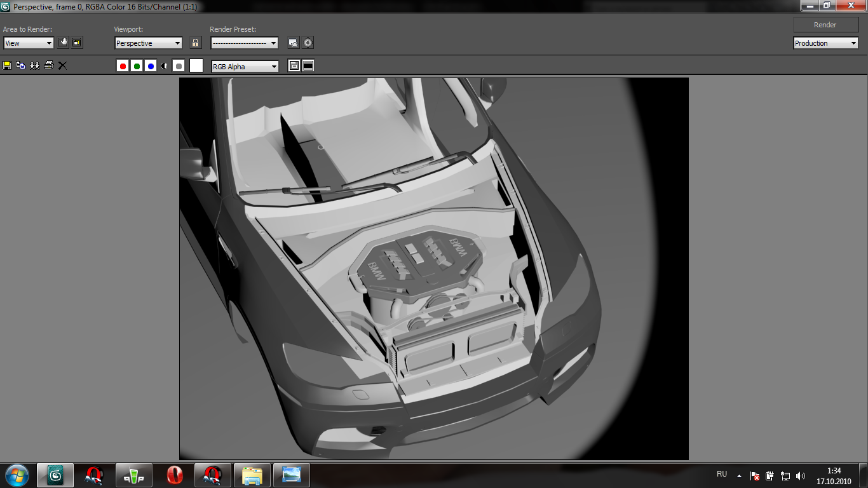Open the Area to Render dropdown
The height and width of the screenshot is (488, 868).
click(x=29, y=43)
